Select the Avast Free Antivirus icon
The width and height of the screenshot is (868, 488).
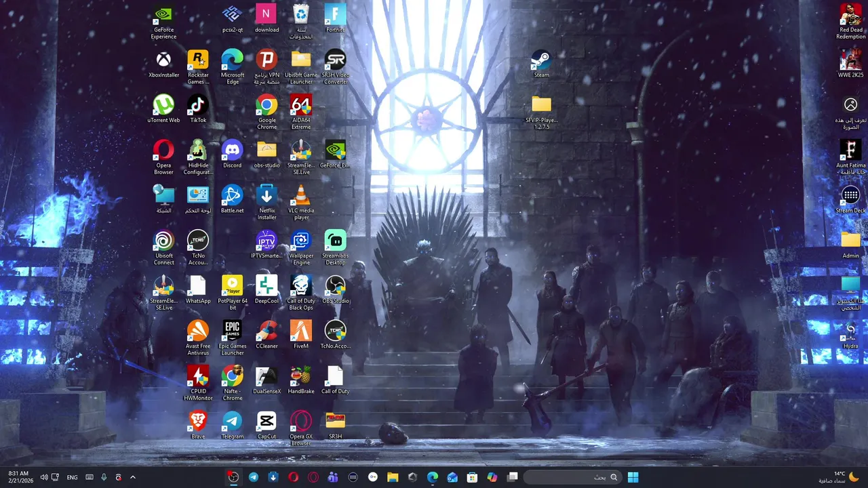pos(198,338)
